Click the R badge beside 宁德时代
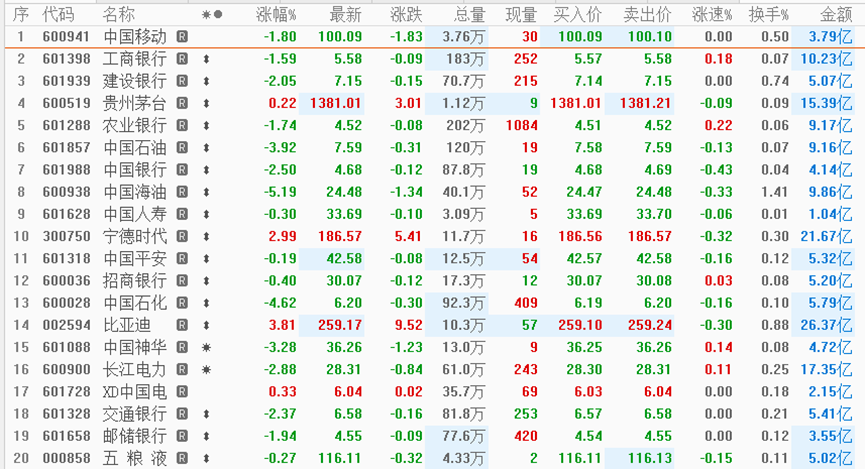Screen dimensions: 865x469 pyautogui.click(x=182, y=236)
